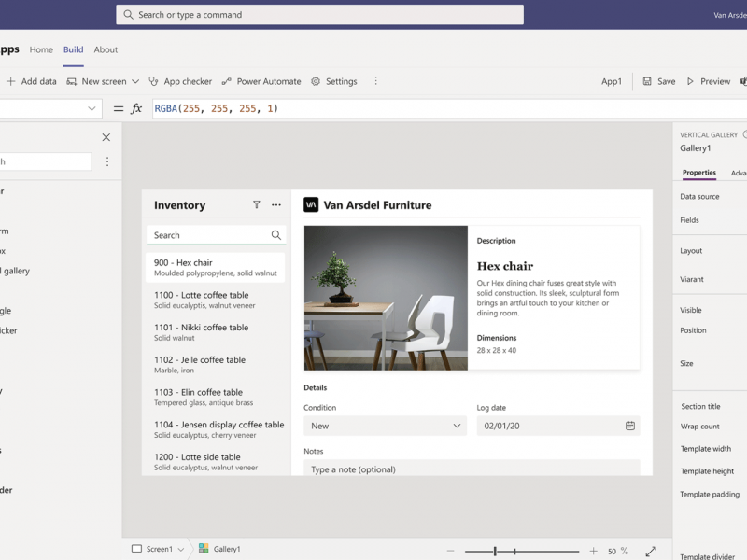Image resolution: width=747 pixels, height=560 pixels.
Task: Click the fit to window expand icon
Action: tap(651, 552)
